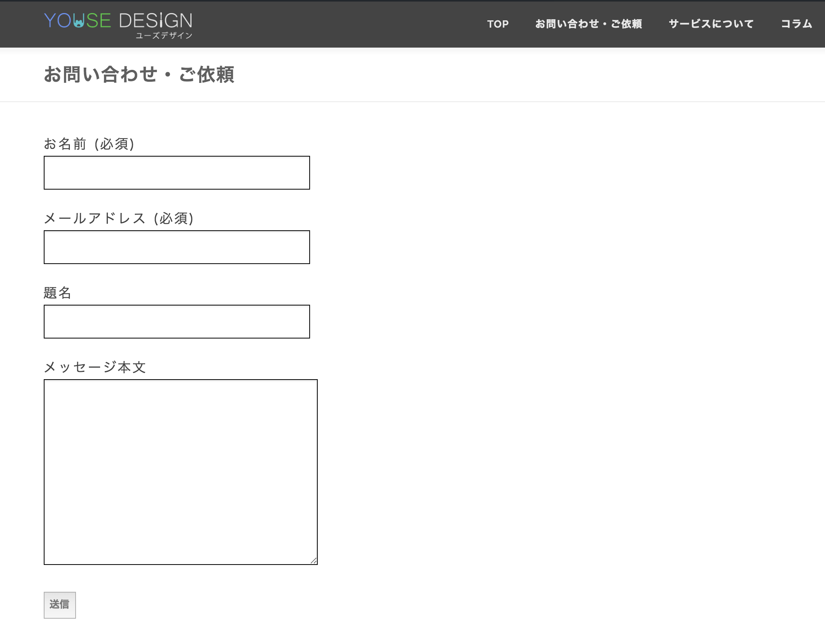Click the メールアドレス (必須) label
Image resolution: width=825 pixels, height=644 pixels.
pos(119,218)
